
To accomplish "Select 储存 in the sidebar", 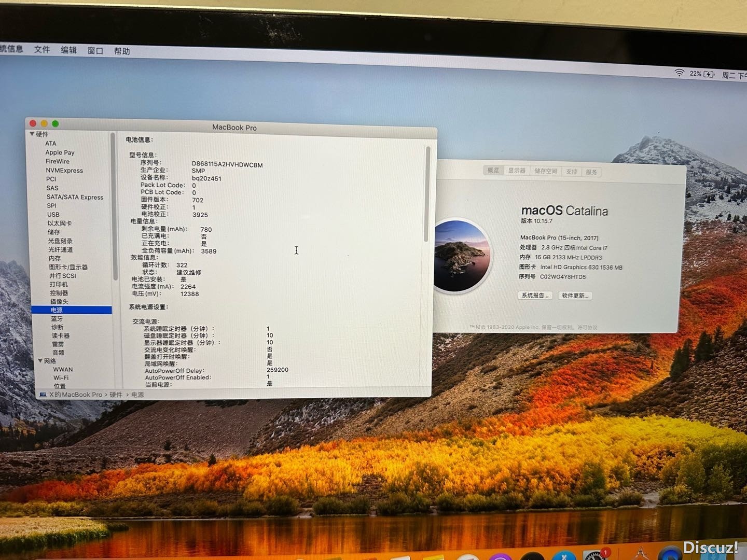I will point(53,232).
